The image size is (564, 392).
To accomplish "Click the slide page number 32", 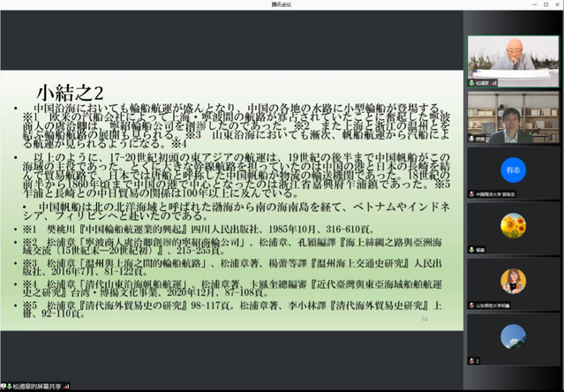I will (425, 319).
